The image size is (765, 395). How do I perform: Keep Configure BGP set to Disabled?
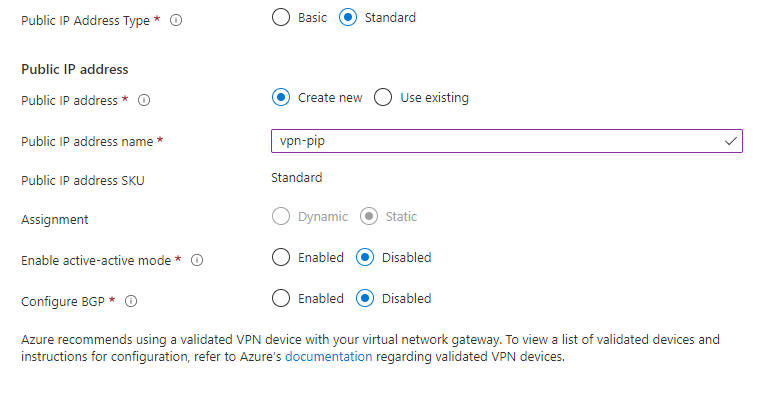pos(365,298)
